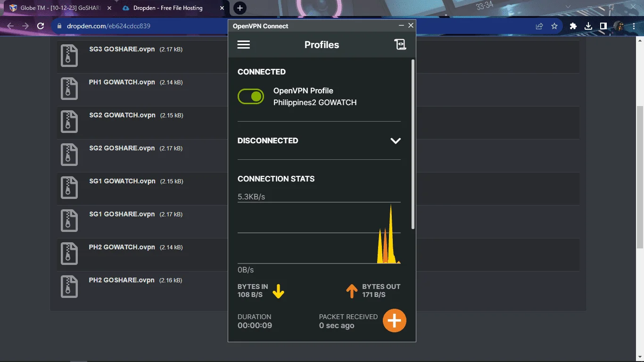
Task: Expand the DISCONNECTED profiles section
Action: click(396, 140)
